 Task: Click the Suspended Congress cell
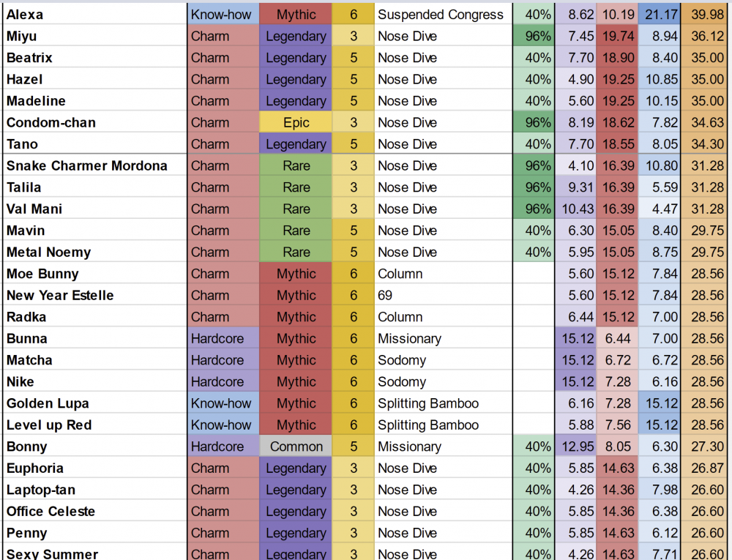443,15
